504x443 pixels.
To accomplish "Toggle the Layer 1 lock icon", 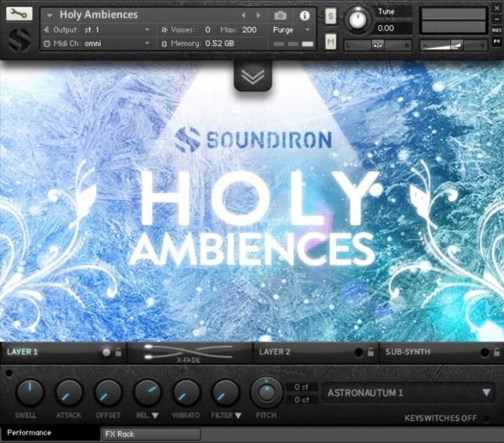I will (118, 352).
